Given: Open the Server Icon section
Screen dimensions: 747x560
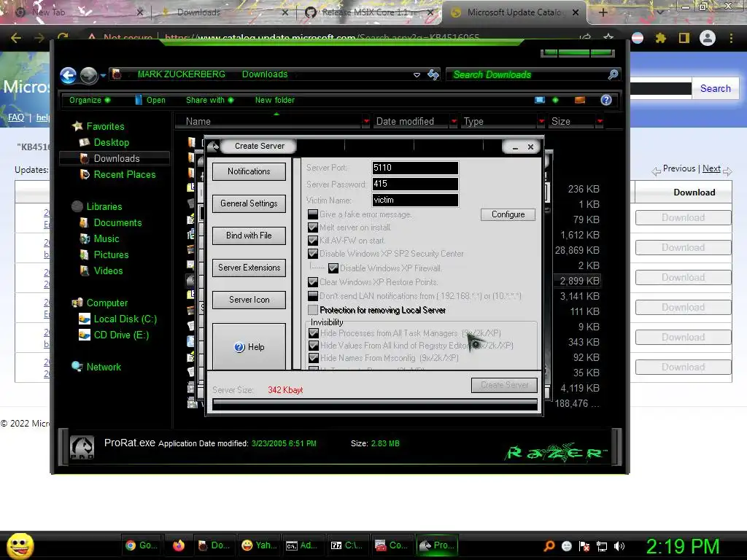Looking at the screenshot, I should click(x=249, y=300).
